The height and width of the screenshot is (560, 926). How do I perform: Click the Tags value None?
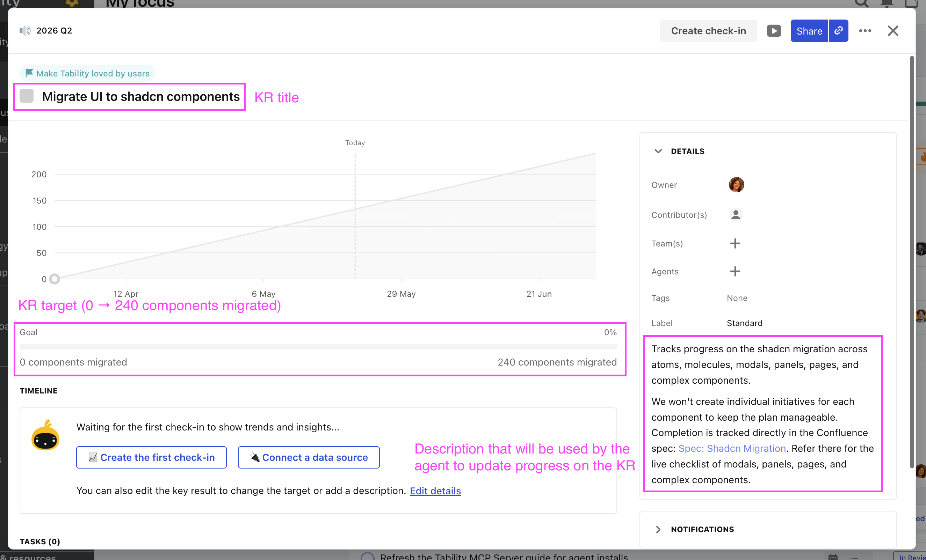point(737,298)
